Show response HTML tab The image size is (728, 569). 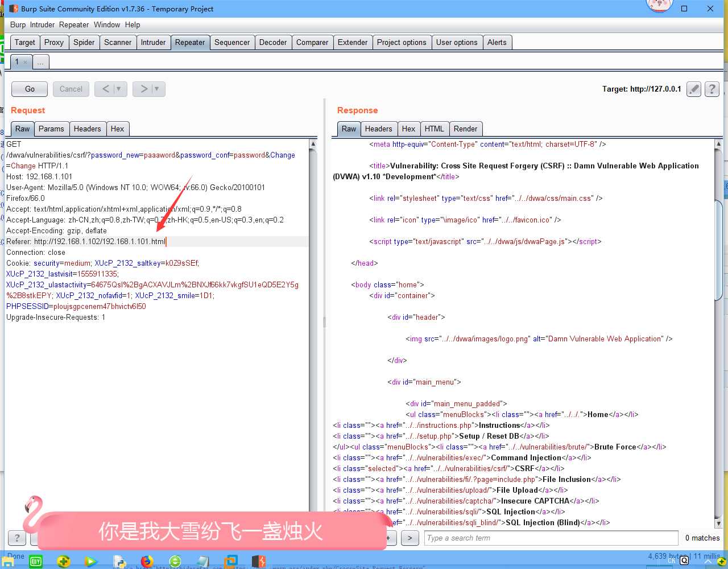click(x=435, y=129)
